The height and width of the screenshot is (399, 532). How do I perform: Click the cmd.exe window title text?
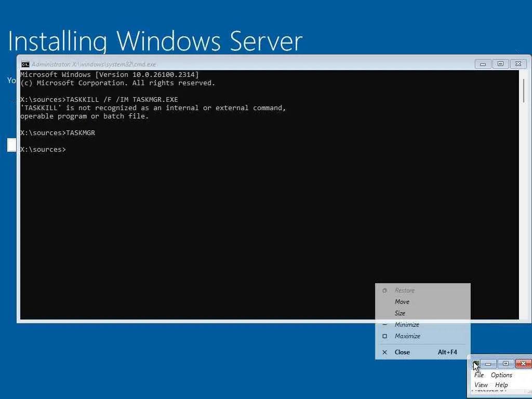(x=94, y=64)
